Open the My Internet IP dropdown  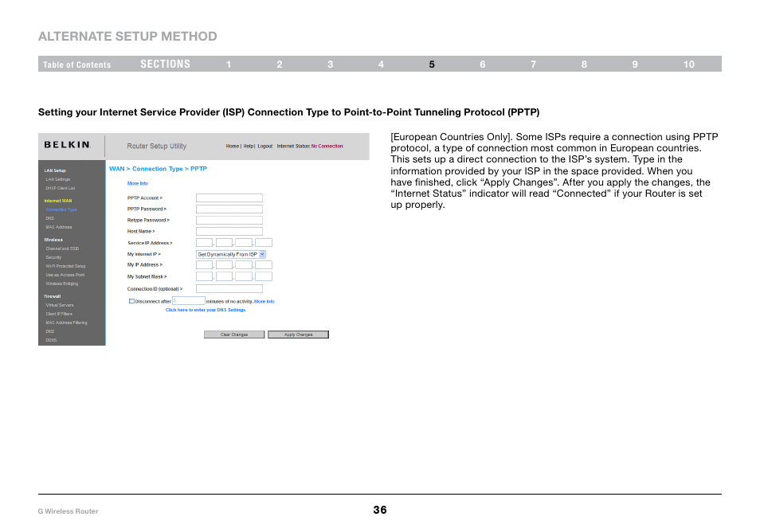tap(231, 254)
